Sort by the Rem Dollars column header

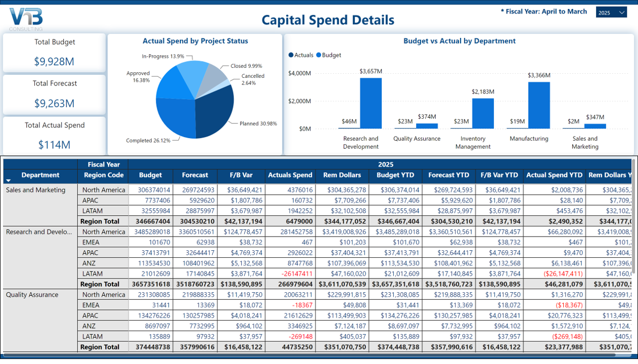342,175
